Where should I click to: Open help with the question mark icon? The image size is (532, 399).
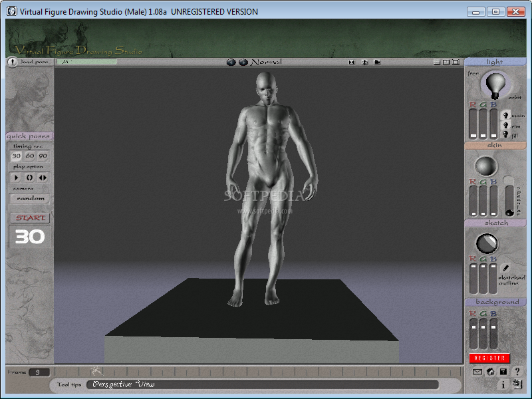pos(517,372)
